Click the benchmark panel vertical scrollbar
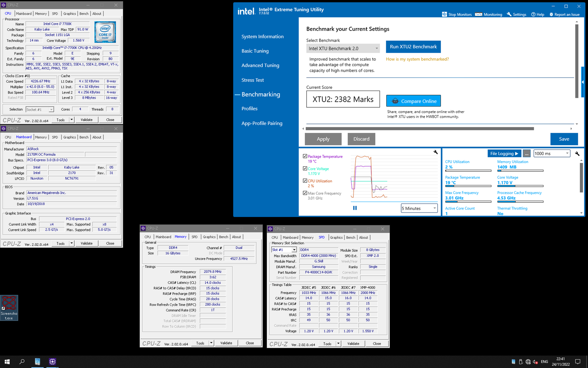The height and width of the screenshot is (368, 588). 577,61
